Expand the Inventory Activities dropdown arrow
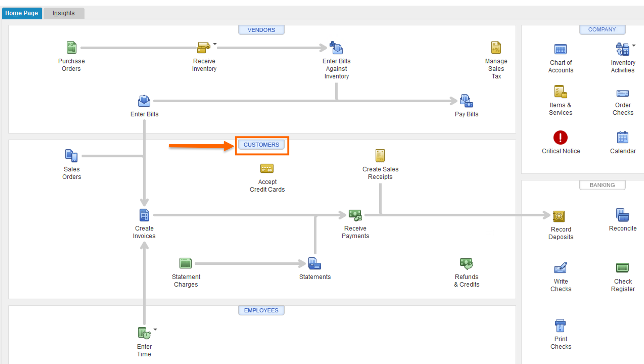Screen dimensions: 644x364 coord(634,45)
